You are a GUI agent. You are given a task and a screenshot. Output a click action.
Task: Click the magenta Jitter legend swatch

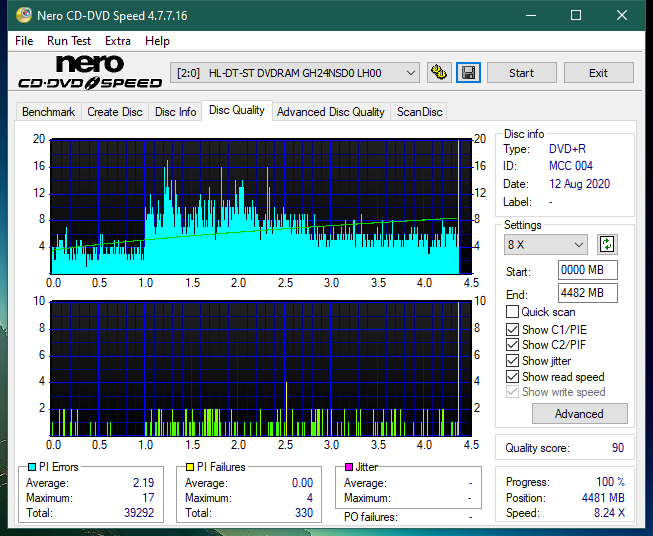(x=349, y=467)
